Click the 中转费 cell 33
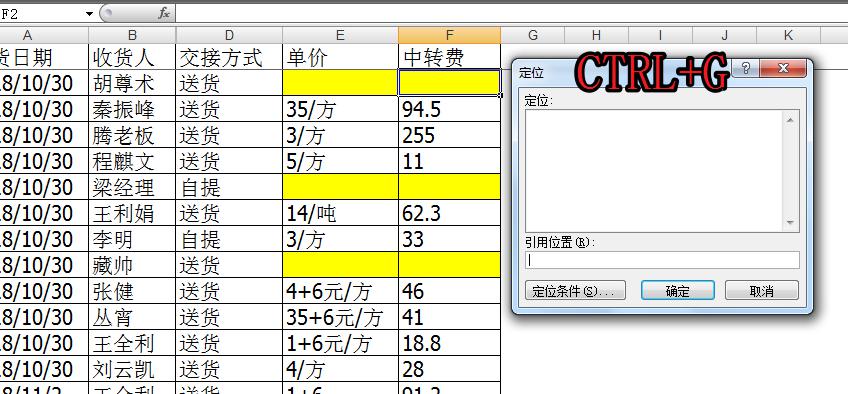 click(449, 239)
